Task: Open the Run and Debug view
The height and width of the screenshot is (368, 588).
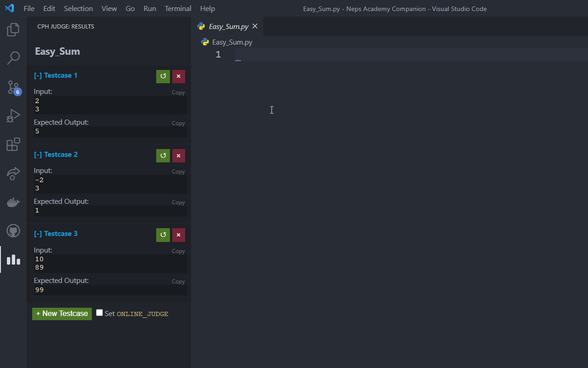Action: (x=13, y=116)
